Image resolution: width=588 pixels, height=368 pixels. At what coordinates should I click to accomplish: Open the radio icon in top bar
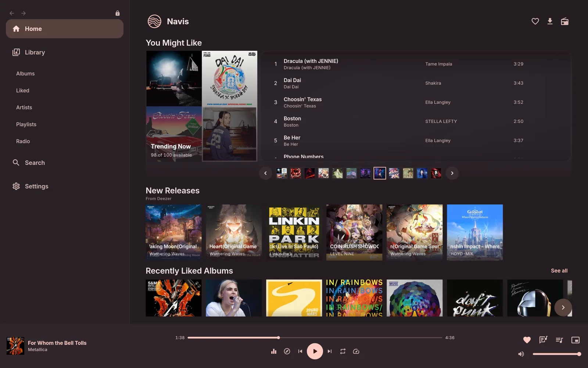564,21
